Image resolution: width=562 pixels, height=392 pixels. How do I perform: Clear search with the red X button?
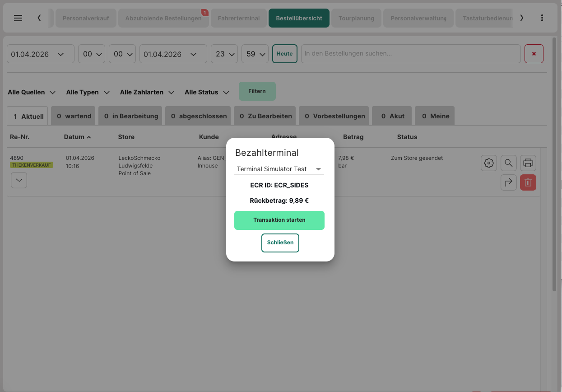click(x=534, y=54)
